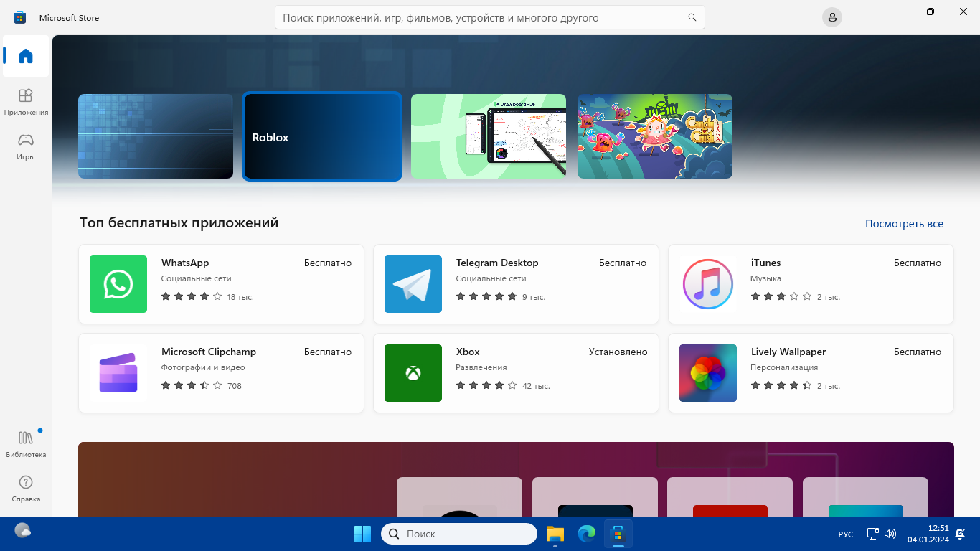Click the search magnifier icon
Image resolution: width=980 pixels, height=551 pixels.
pyautogui.click(x=692, y=17)
